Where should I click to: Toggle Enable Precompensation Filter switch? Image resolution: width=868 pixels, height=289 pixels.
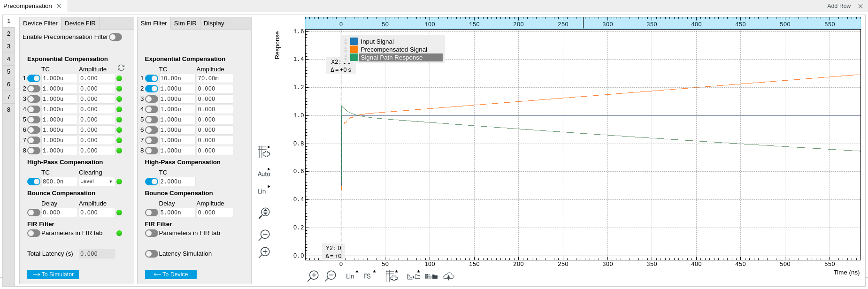tap(115, 37)
